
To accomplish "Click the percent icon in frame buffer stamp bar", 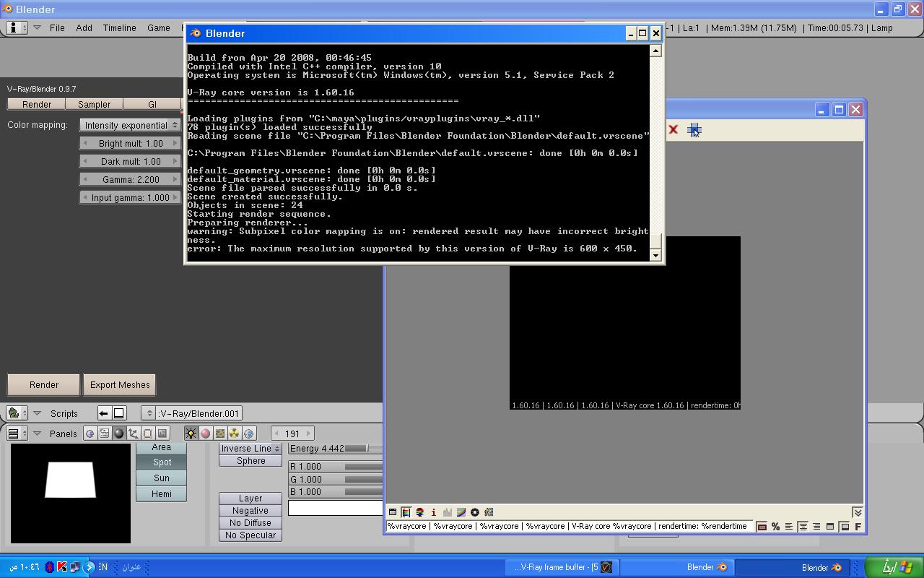I will (x=775, y=527).
